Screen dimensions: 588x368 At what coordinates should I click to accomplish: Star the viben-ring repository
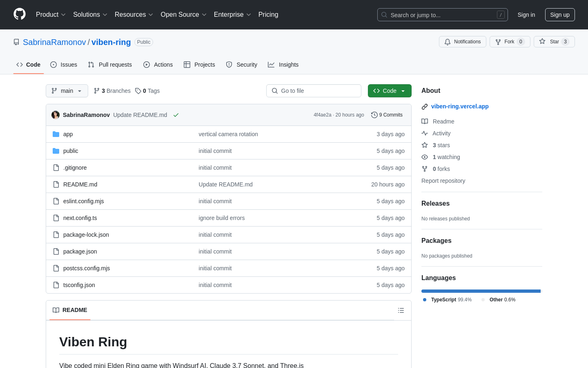(x=554, y=42)
